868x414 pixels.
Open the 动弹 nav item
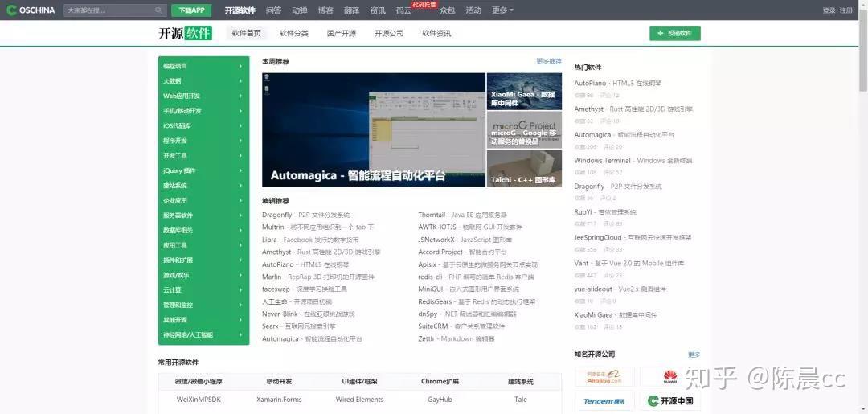[x=300, y=10]
